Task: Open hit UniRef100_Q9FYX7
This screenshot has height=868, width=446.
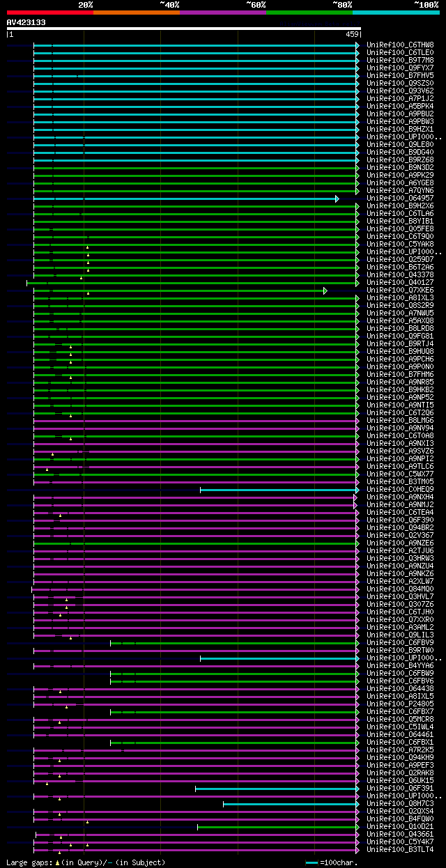Action: coord(400,68)
